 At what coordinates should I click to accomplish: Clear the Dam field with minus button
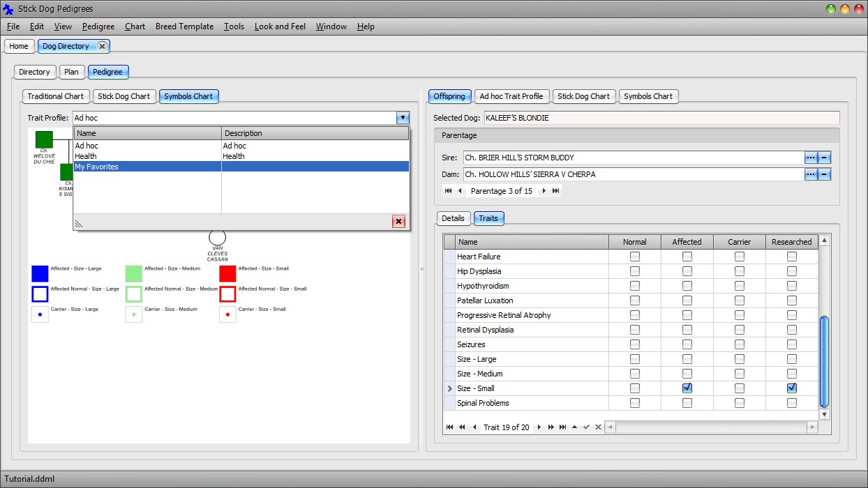tap(824, 174)
